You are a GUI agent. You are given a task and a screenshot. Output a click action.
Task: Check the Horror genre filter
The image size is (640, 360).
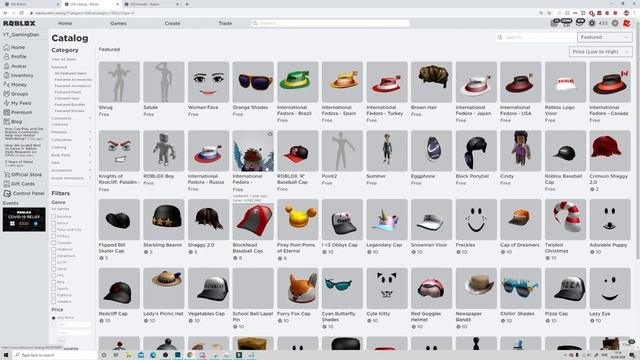click(53, 223)
